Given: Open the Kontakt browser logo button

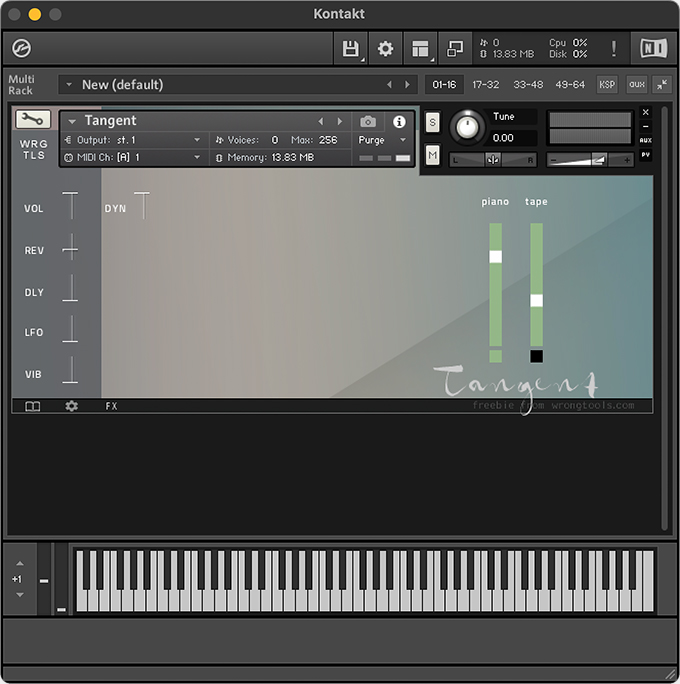Looking at the screenshot, I should [x=21, y=48].
